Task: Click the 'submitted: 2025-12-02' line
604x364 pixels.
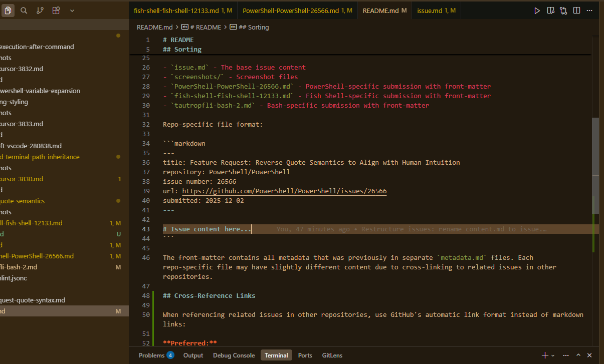Action: pyautogui.click(x=203, y=200)
